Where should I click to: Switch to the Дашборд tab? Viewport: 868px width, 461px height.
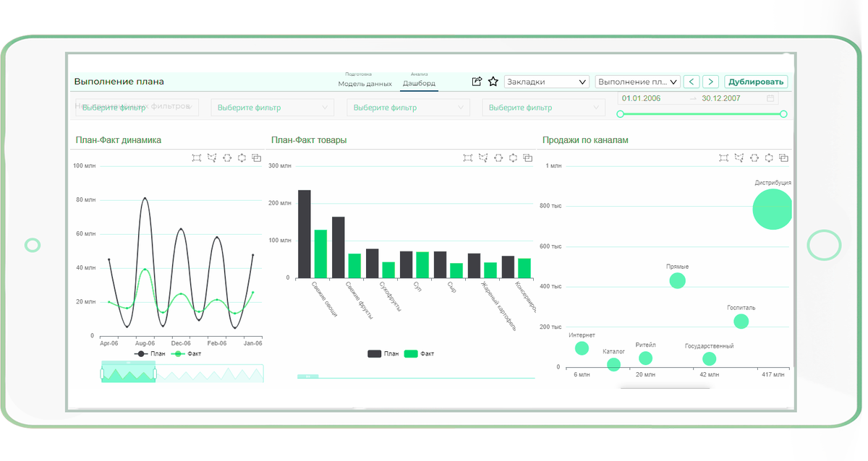point(420,83)
